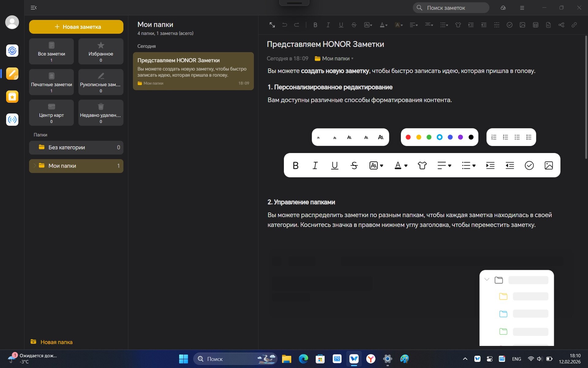Click the Bold formatting icon
Viewport: 588px width, 368px height.
[315, 25]
